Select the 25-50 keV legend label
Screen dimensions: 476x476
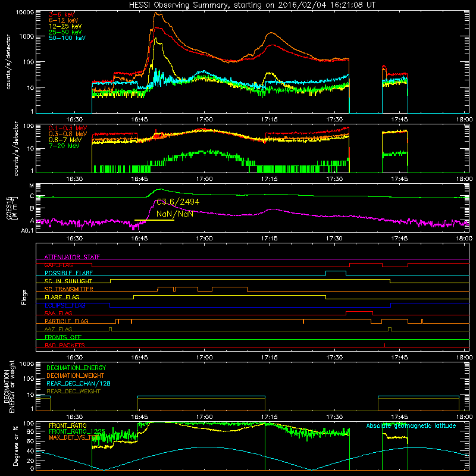[65, 32]
